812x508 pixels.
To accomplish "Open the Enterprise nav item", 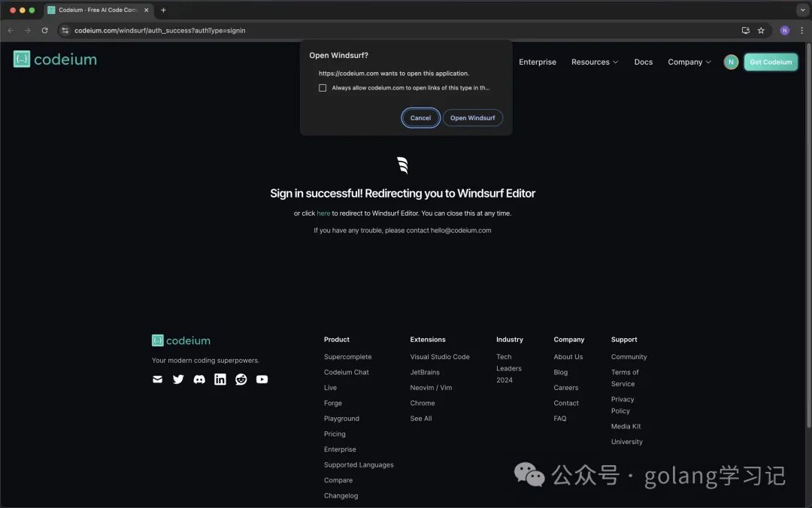I will pyautogui.click(x=538, y=62).
